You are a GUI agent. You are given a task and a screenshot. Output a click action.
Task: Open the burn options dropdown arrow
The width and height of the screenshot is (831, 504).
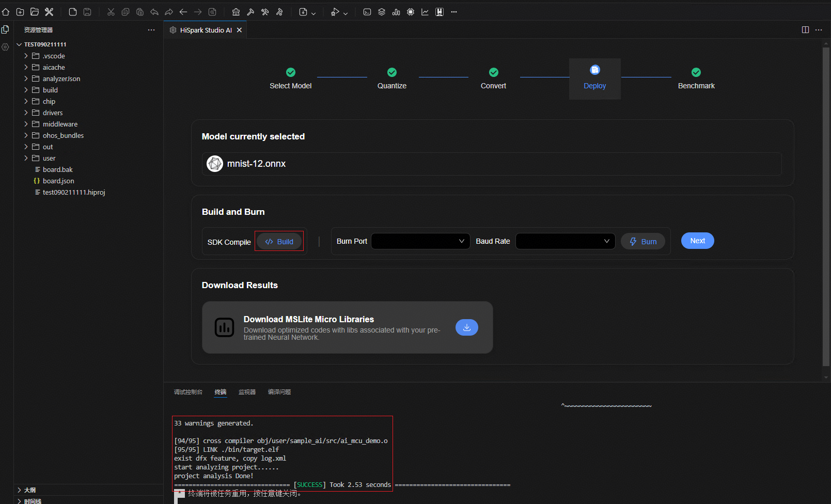click(313, 13)
